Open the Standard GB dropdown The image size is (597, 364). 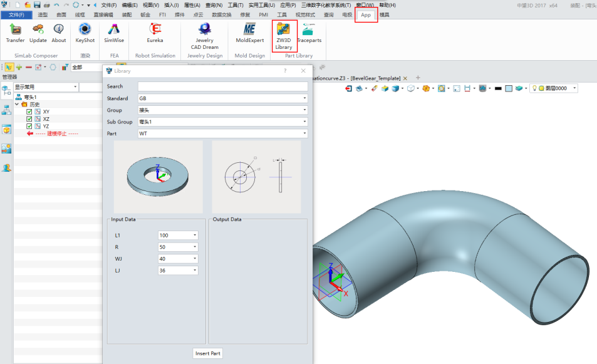[x=222, y=98]
